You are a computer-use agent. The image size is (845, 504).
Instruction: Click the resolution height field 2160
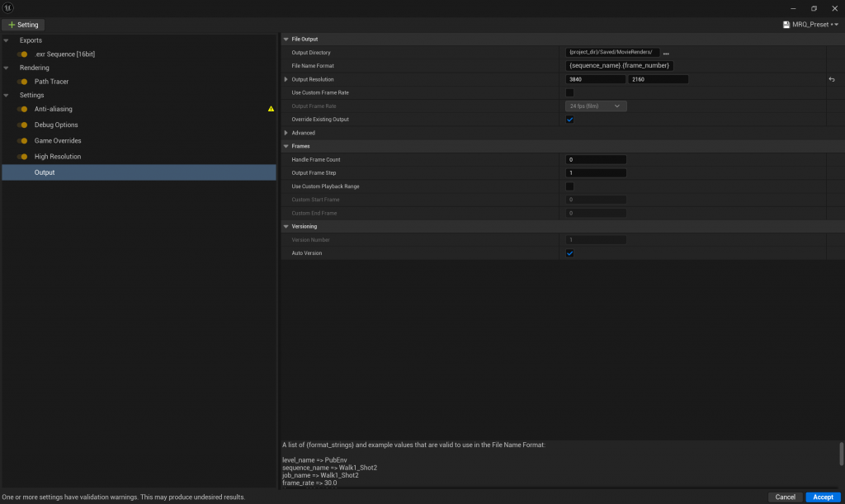point(658,79)
